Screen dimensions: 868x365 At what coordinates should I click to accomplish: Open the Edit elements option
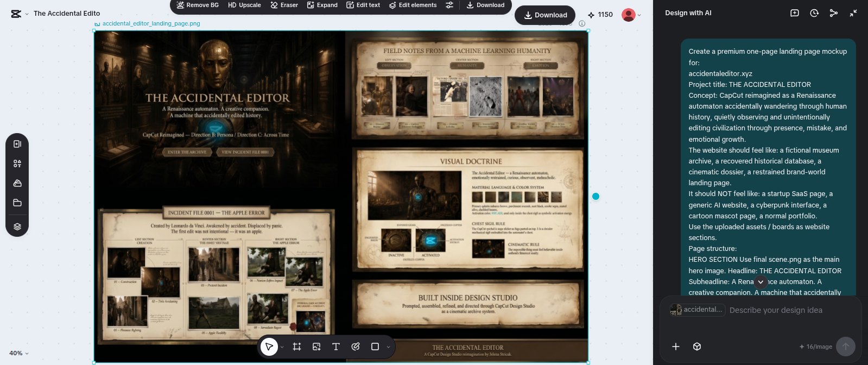pos(413,5)
